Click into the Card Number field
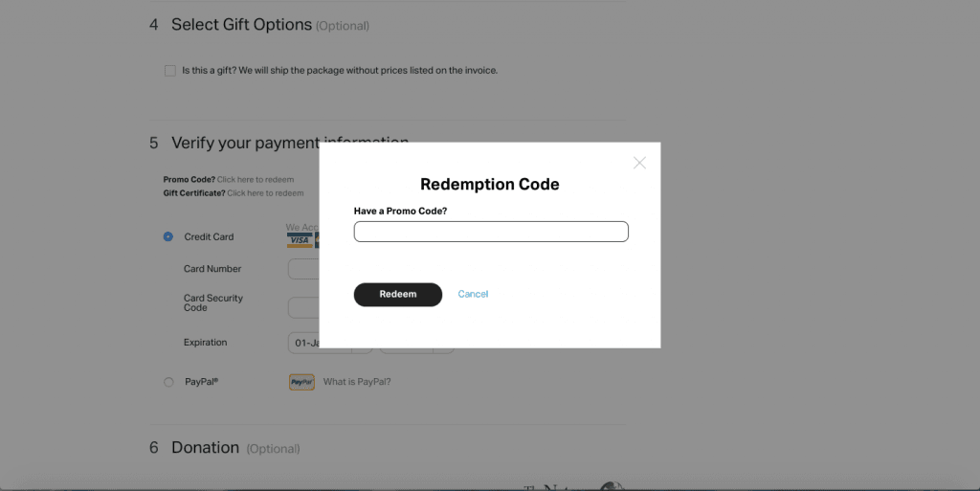980x491 pixels. [x=303, y=269]
